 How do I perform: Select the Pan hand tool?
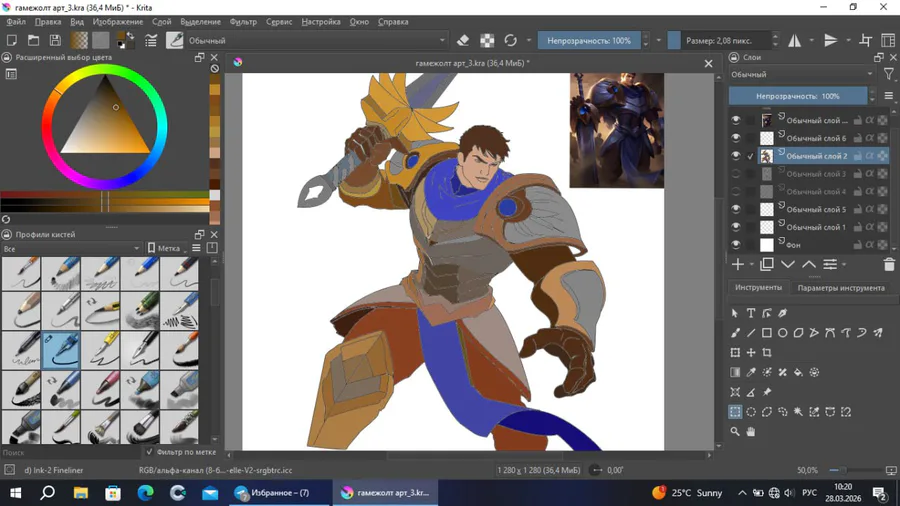pyautogui.click(x=751, y=432)
